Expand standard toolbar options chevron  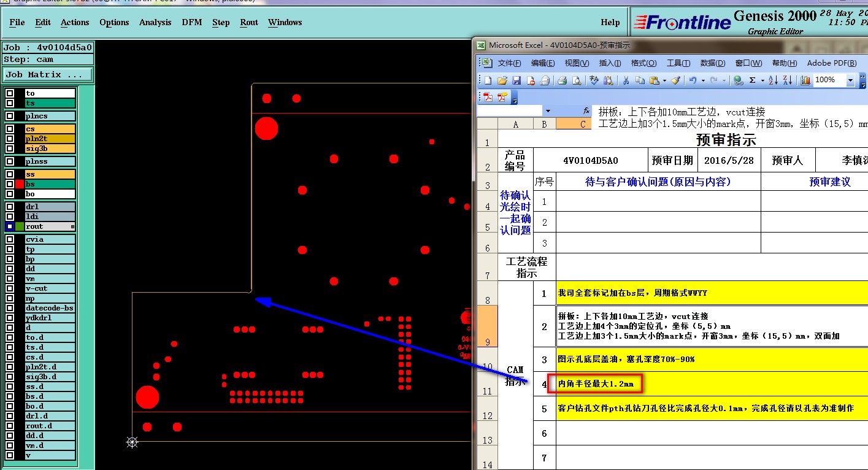[x=864, y=80]
